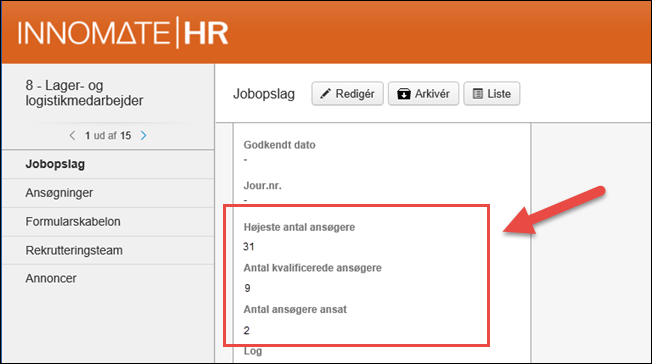The image size is (652, 364).
Task: Click the Log label
Action: pyautogui.click(x=253, y=351)
